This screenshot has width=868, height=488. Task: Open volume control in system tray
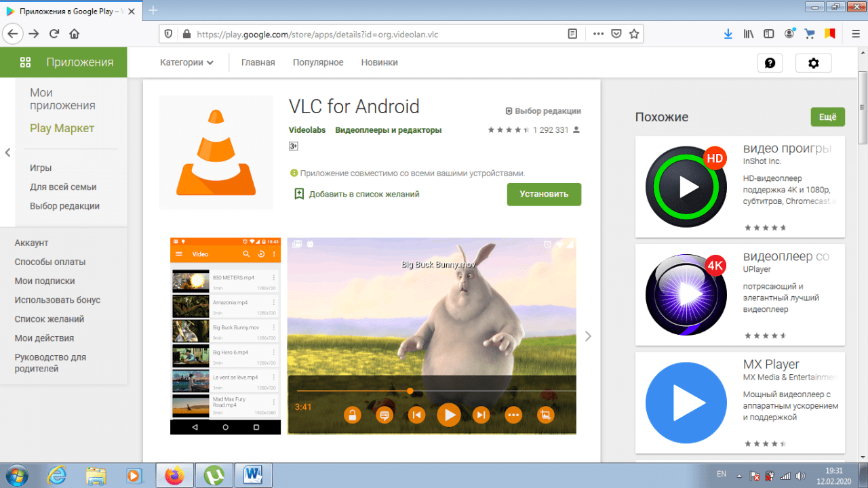click(801, 476)
